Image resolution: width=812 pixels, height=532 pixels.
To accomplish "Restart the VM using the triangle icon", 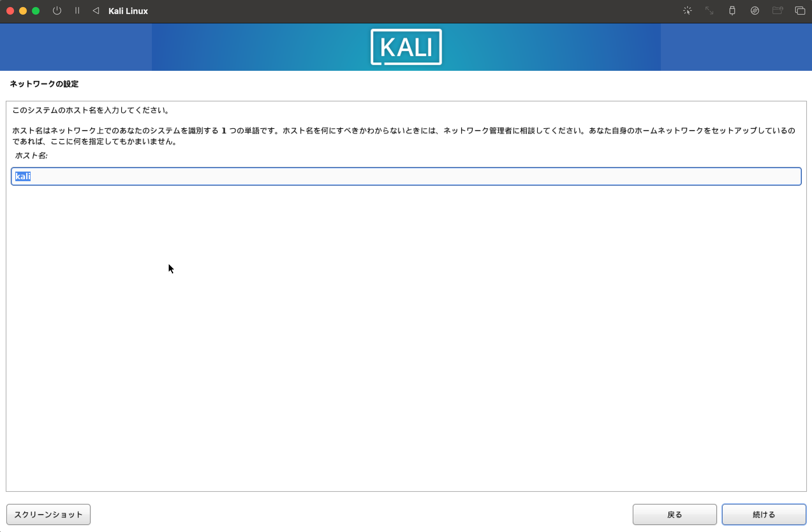I will coord(96,11).
